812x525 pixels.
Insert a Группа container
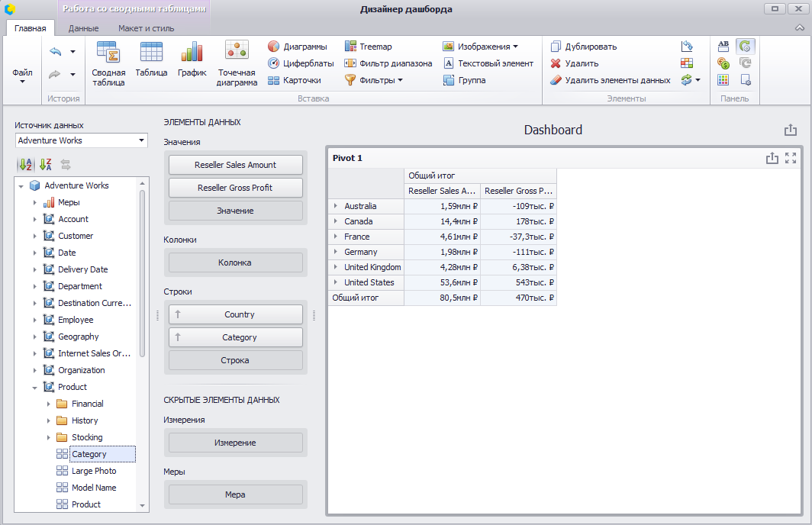465,80
